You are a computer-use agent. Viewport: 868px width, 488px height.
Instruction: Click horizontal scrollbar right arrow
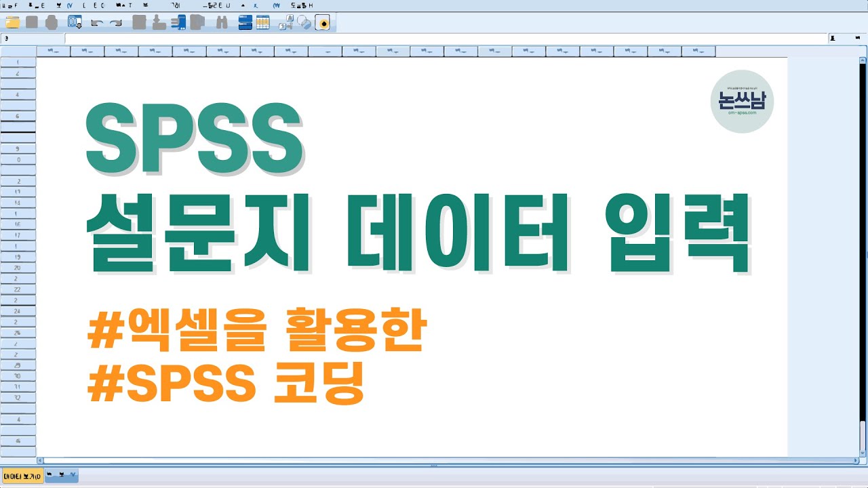[856, 461]
